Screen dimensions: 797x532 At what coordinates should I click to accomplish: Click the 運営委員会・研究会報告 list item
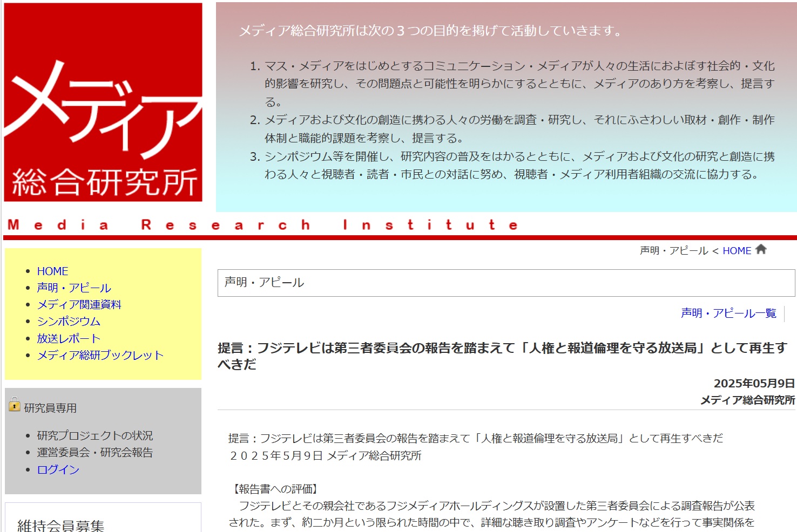[94, 452]
